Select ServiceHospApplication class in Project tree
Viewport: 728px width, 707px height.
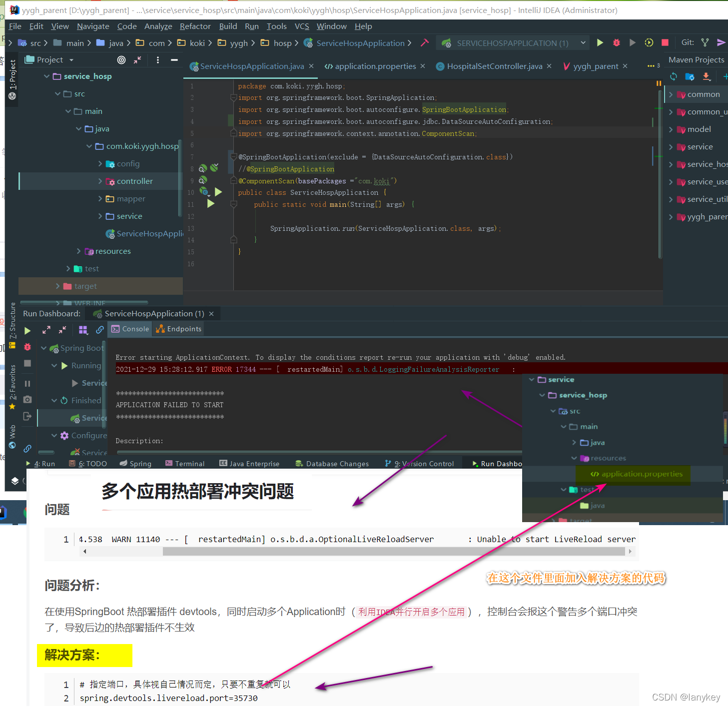pyautogui.click(x=145, y=234)
